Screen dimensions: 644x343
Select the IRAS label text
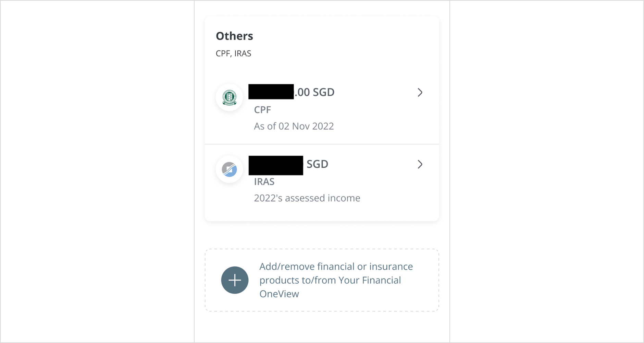[x=264, y=181]
